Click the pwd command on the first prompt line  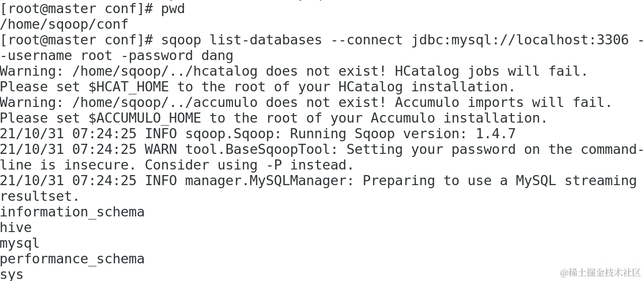coord(173,10)
